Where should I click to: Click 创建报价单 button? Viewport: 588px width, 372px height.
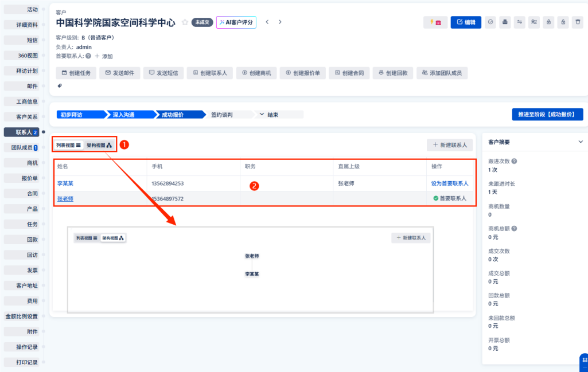[x=303, y=73]
